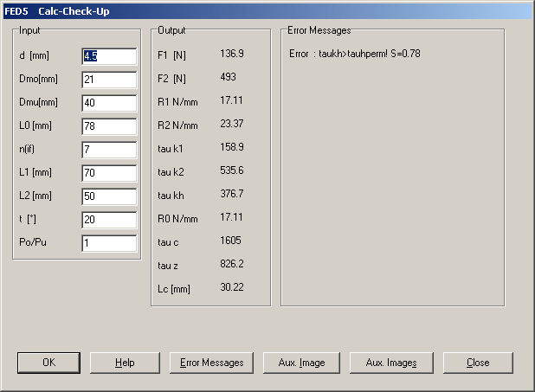
Task: Open Help for this dialog
Action: 125,363
